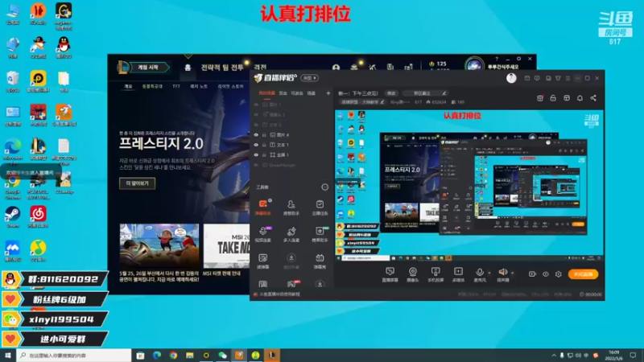
Task: Add a 摄像头 camera source
Action: click(412, 274)
